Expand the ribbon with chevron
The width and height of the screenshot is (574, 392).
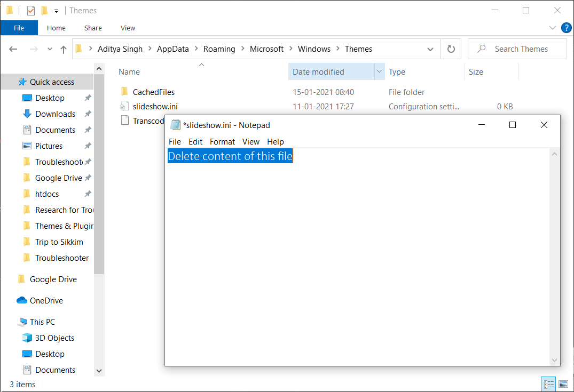553,28
